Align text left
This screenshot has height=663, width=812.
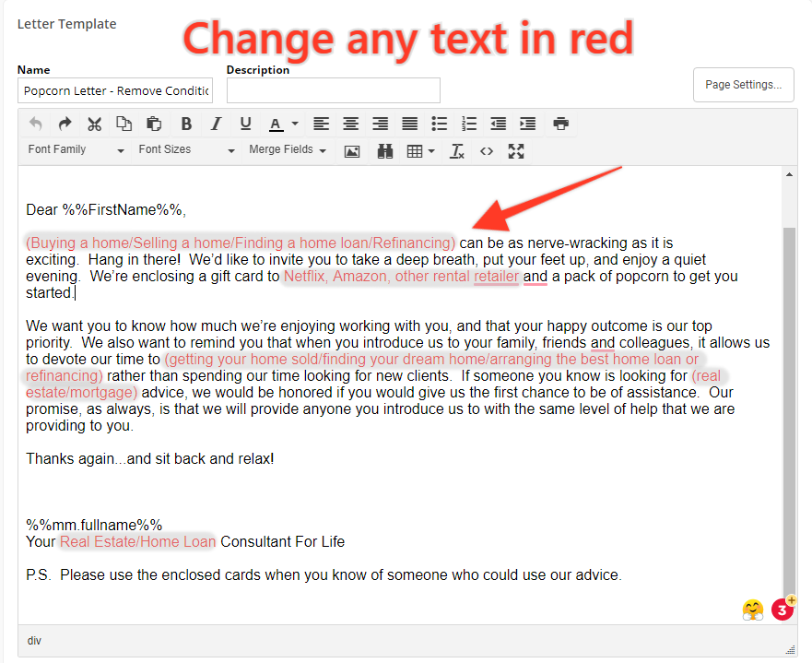click(321, 124)
